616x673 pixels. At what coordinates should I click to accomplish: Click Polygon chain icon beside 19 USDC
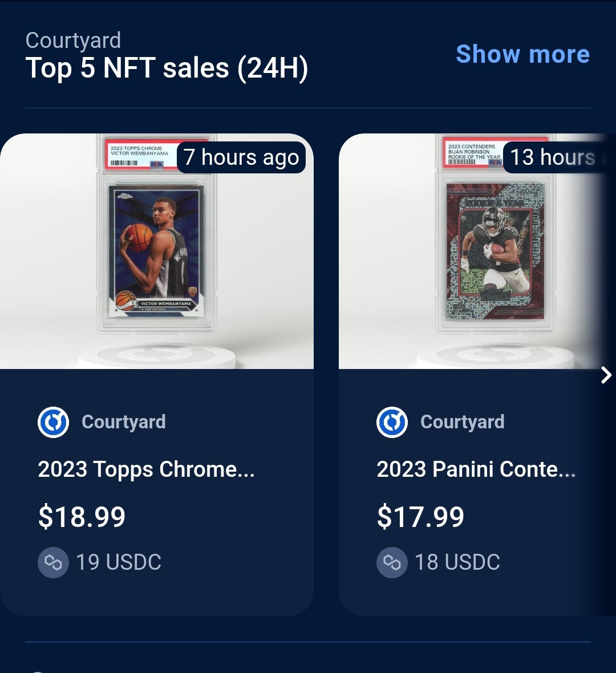[53, 562]
